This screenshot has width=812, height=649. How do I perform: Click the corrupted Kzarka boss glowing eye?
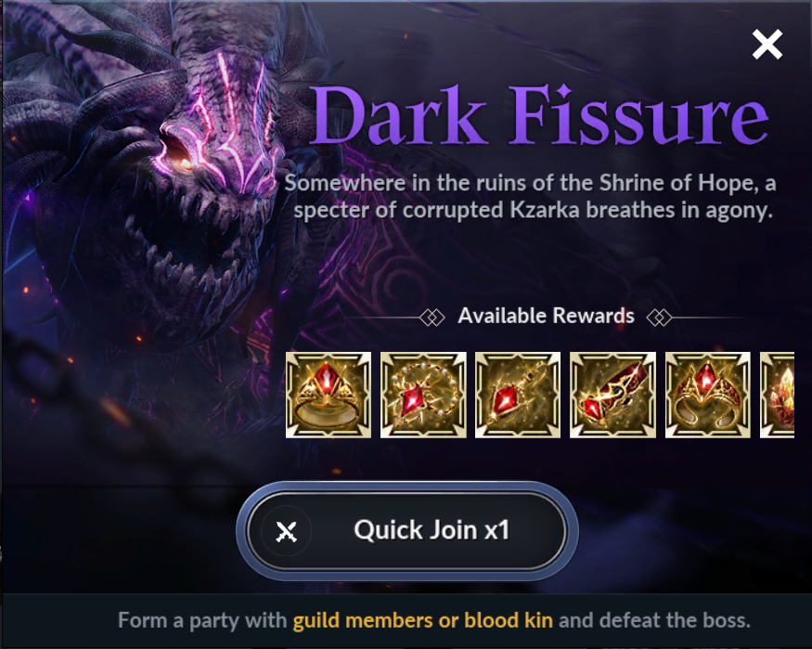[x=184, y=163]
